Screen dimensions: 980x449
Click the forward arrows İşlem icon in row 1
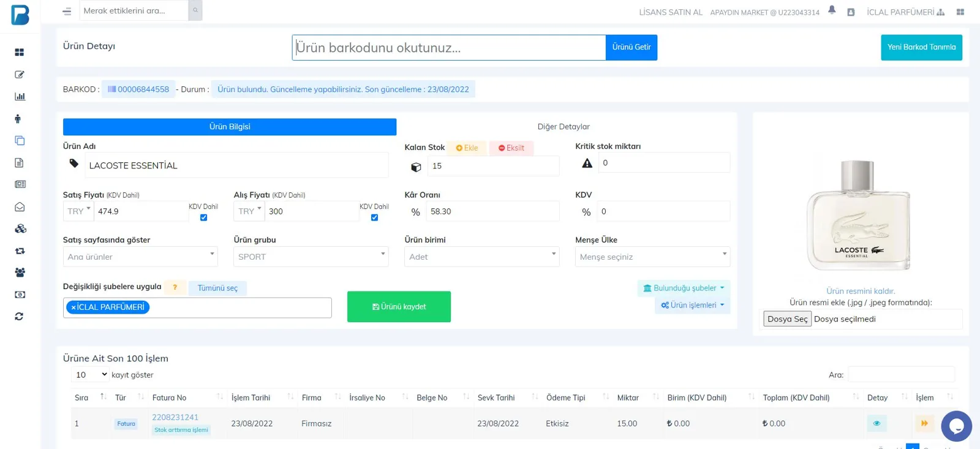tap(924, 423)
